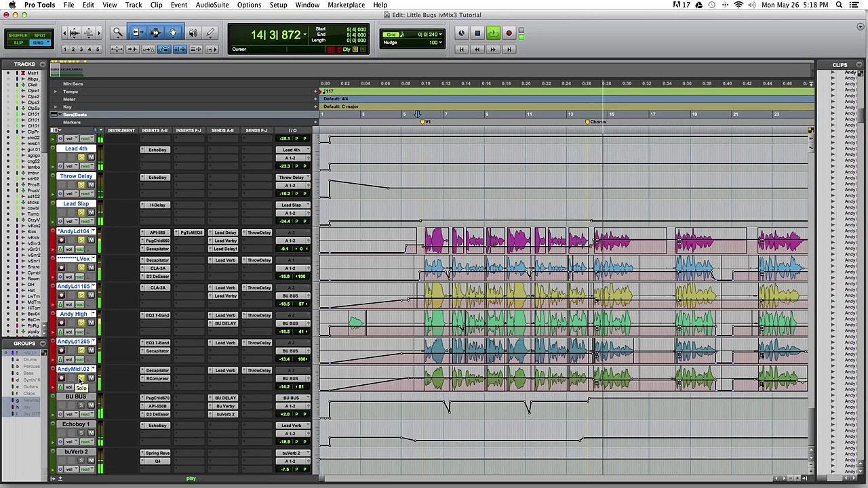Select the Zoomer magnifier tool

[x=117, y=33]
